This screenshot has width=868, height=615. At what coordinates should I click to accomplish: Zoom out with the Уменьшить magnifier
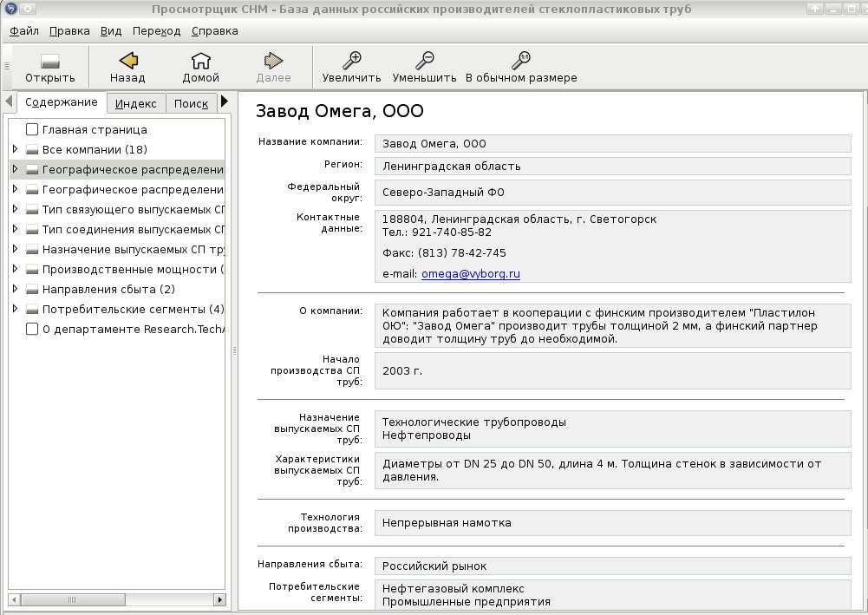(425, 60)
